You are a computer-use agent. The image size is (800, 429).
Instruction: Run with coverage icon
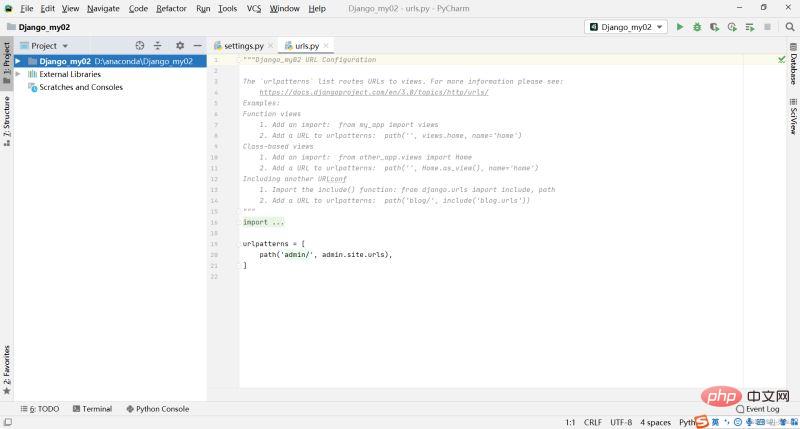[x=714, y=27]
